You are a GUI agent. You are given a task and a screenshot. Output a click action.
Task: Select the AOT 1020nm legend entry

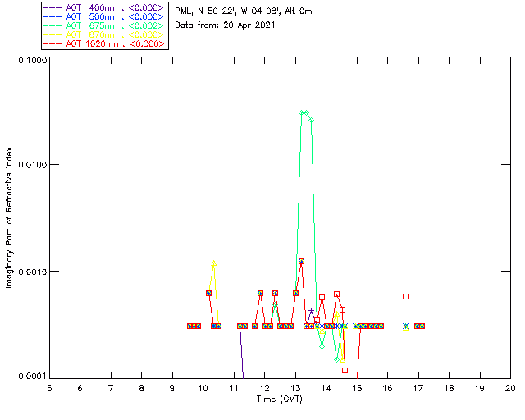coord(104,43)
